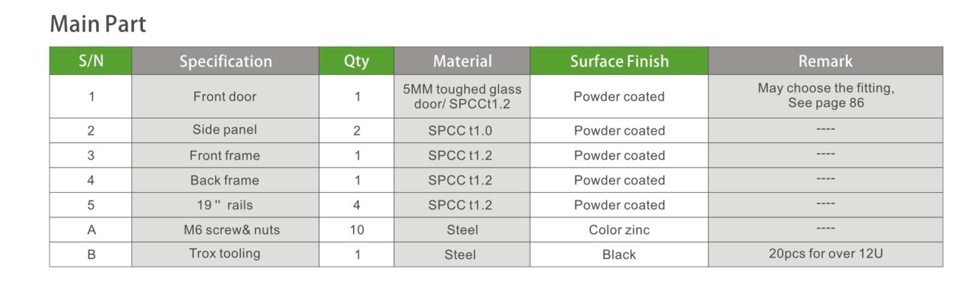The image size is (980, 296).
Task: Select the "M6 screw& nuts" cell
Action: tap(231, 230)
